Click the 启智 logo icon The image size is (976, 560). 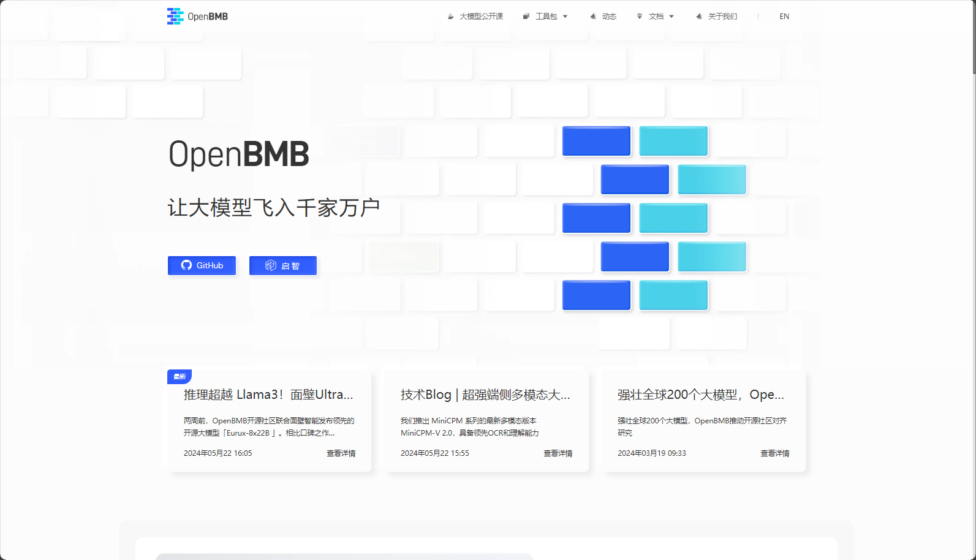click(x=270, y=265)
